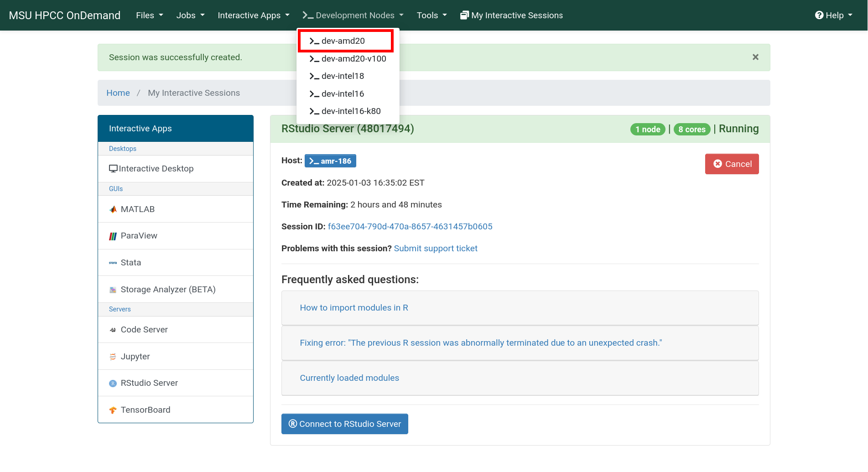Submit a support ticket
868x472 pixels.
point(436,249)
